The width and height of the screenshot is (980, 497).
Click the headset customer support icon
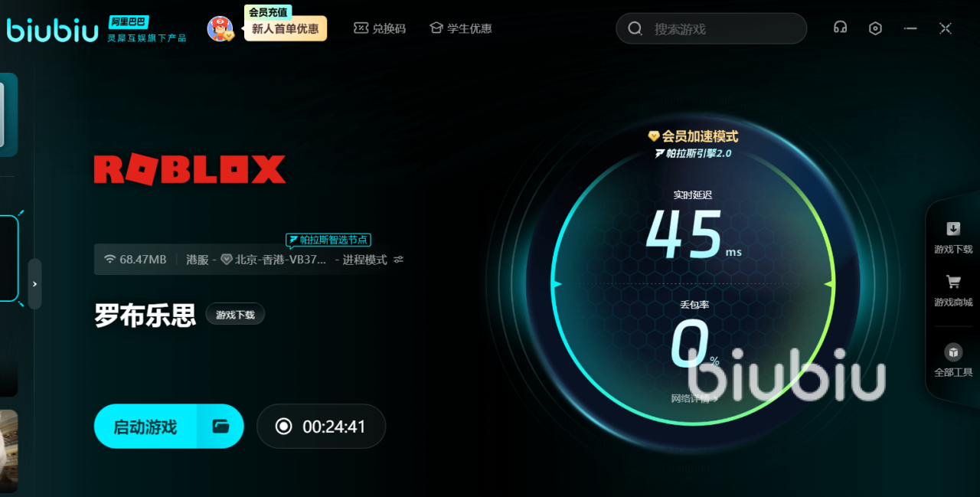coord(839,28)
